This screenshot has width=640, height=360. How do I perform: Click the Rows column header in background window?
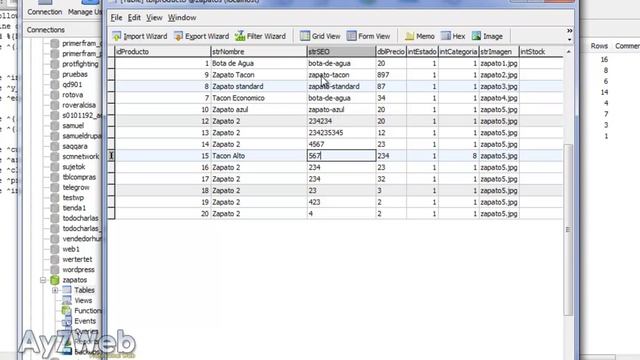click(x=599, y=46)
